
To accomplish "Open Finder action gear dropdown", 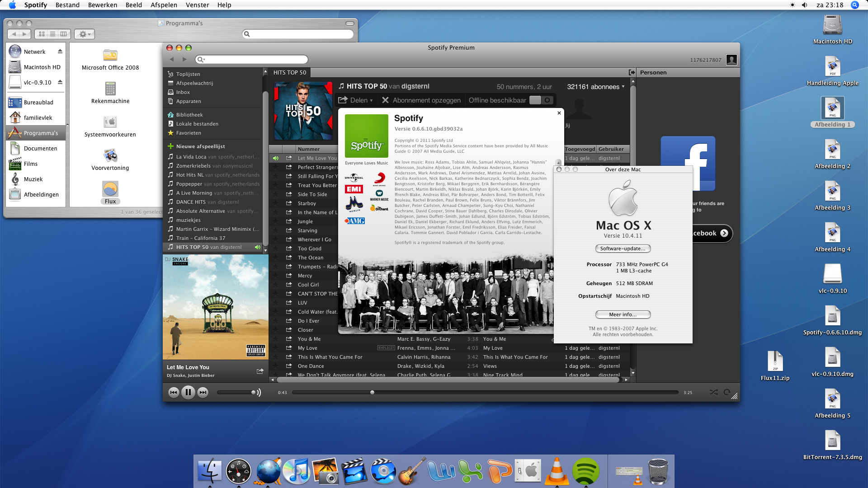I will coord(85,34).
